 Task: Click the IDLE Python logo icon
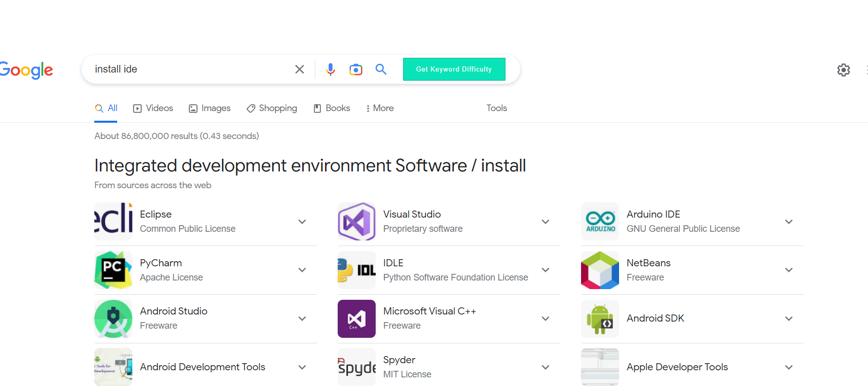(x=356, y=270)
